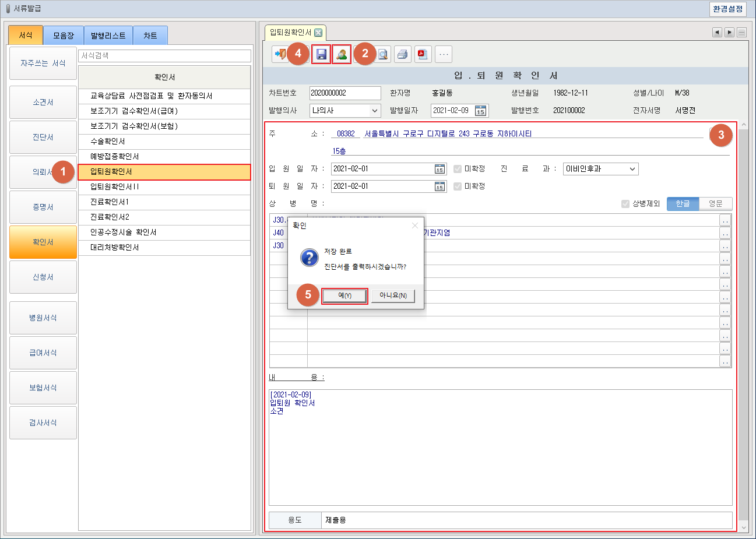Image resolution: width=756 pixels, height=539 pixels.
Task: Expand the 발행의사 doctor dropdown
Action: tap(374, 111)
